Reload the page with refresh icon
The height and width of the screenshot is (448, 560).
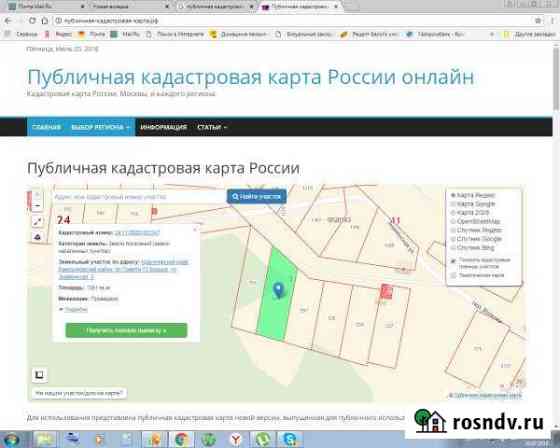tap(32, 21)
